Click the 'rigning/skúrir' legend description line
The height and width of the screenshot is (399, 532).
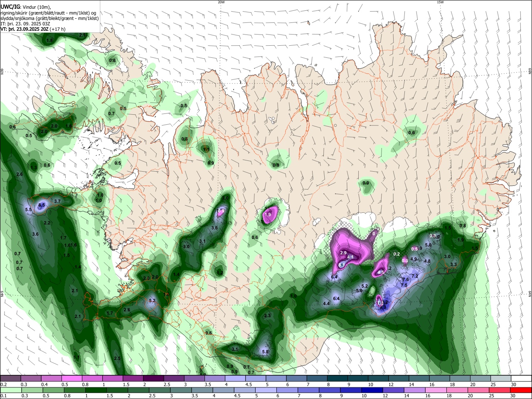pos(49,12)
